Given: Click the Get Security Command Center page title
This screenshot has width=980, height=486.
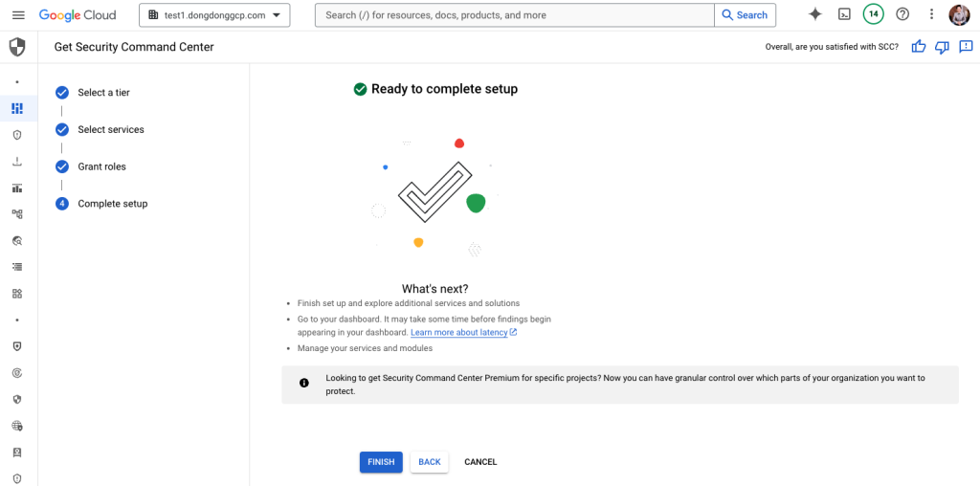Looking at the screenshot, I should pyautogui.click(x=134, y=47).
